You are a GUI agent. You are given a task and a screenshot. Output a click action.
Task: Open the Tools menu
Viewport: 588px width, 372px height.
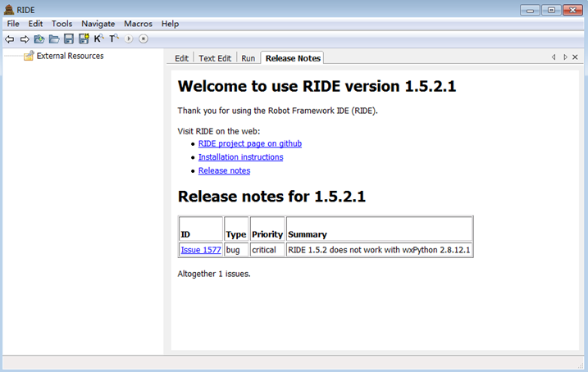point(62,24)
